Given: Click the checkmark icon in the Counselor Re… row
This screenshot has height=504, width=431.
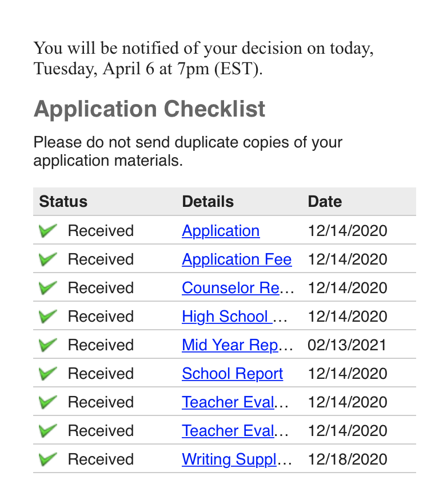Looking at the screenshot, I should (x=48, y=288).
